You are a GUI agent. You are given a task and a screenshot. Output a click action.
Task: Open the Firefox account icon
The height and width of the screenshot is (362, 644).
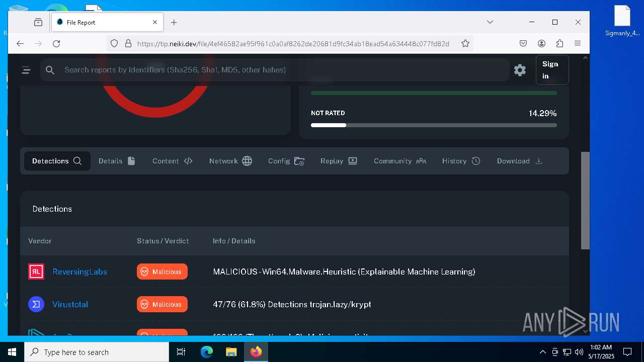541,44
